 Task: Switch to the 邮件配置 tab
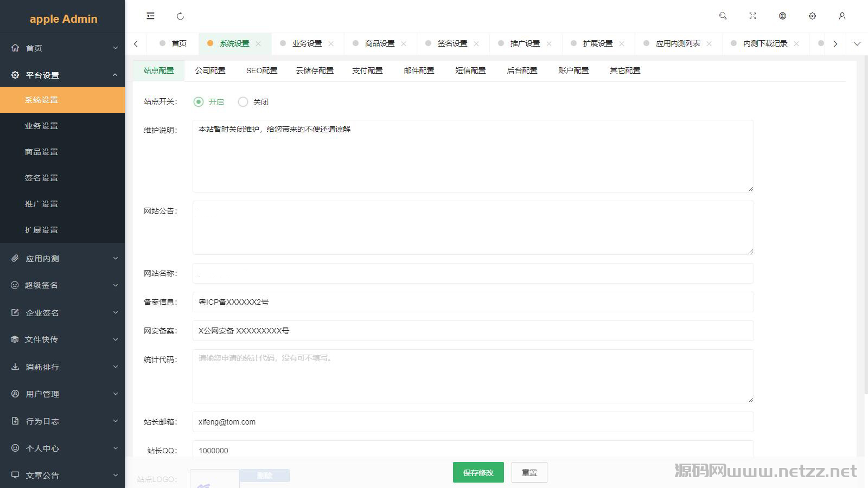tap(419, 70)
